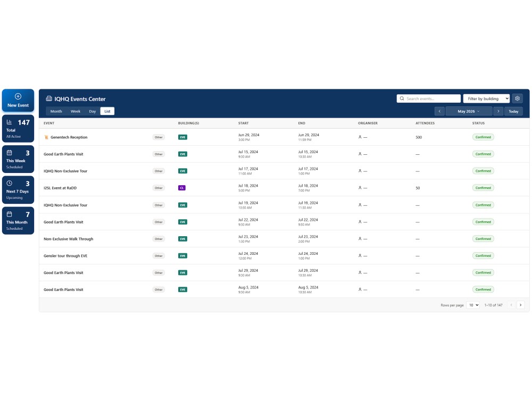Image resolution: width=532 pixels, height=399 pixels.
Task: Click the Other tag on Non-Exclusive Walk Through
Action: point(159,239)
